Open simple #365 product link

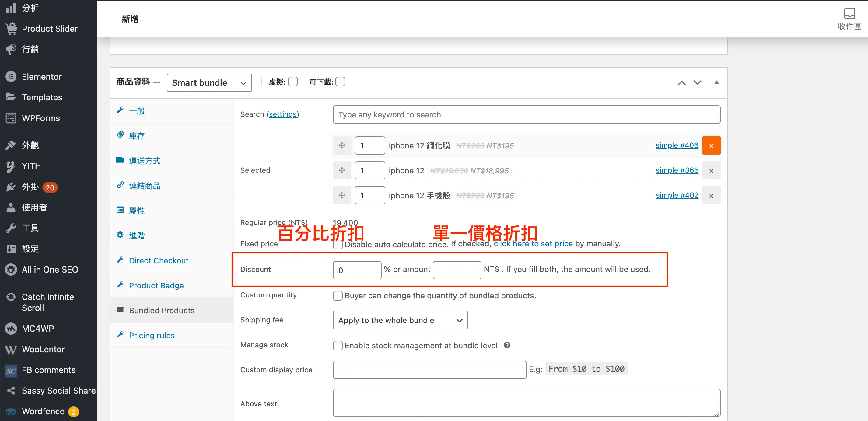pyautogui.click(x=677, y=170)
